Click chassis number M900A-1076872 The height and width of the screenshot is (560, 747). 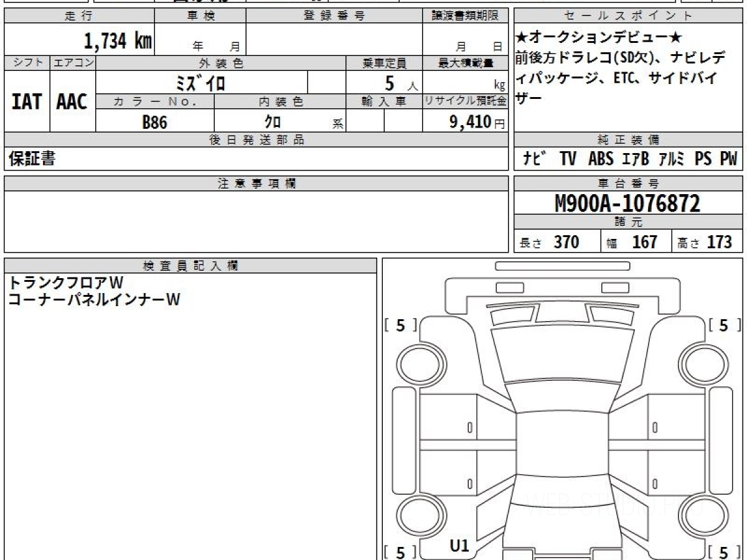(627, 203)
